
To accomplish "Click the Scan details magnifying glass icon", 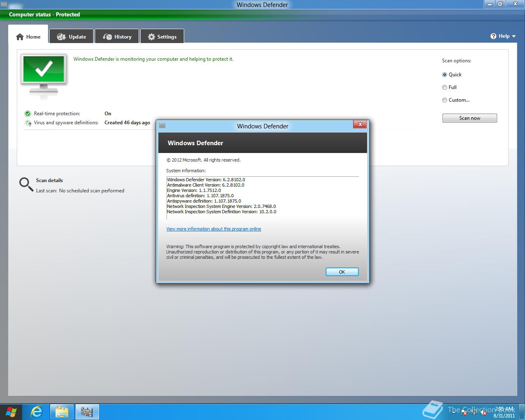I will tap(26, 185).
